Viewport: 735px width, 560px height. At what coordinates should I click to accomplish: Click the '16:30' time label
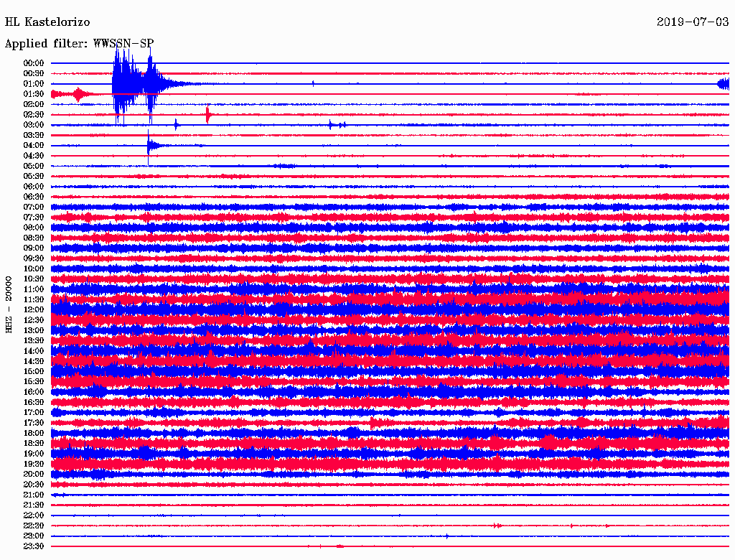[x=34, y=403]
